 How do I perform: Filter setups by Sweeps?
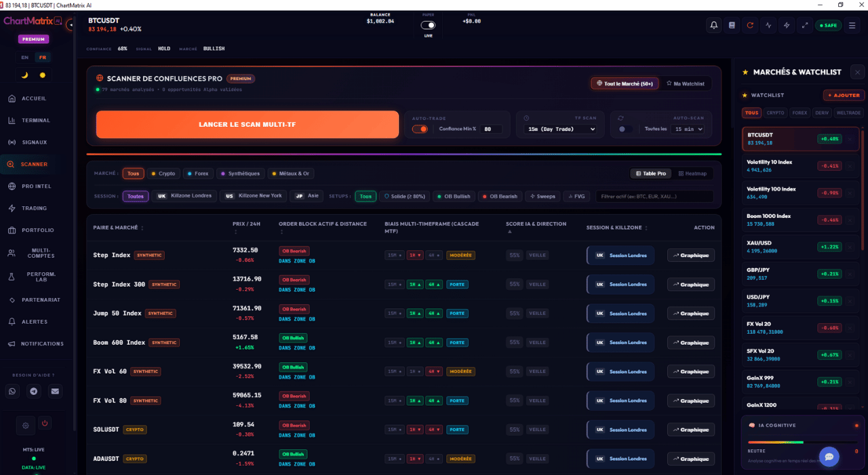(542, 196)
